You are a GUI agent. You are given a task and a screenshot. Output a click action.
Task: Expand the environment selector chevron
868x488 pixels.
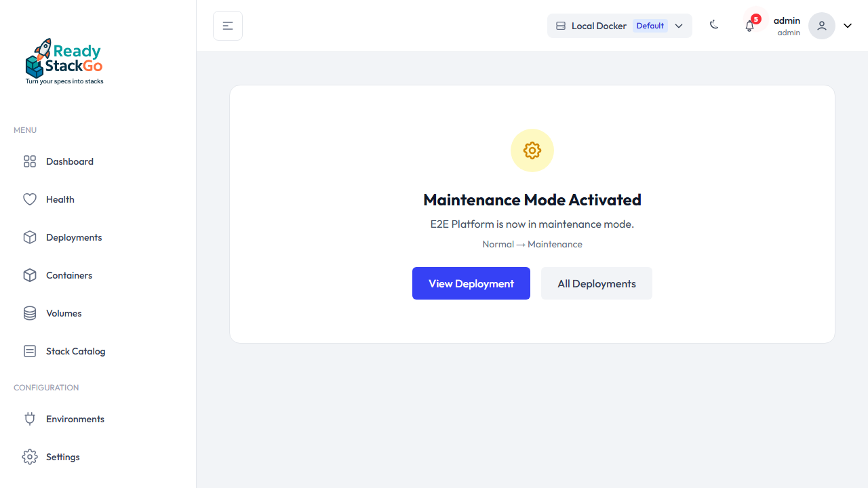pyautogui.click(x=679, y=25)
